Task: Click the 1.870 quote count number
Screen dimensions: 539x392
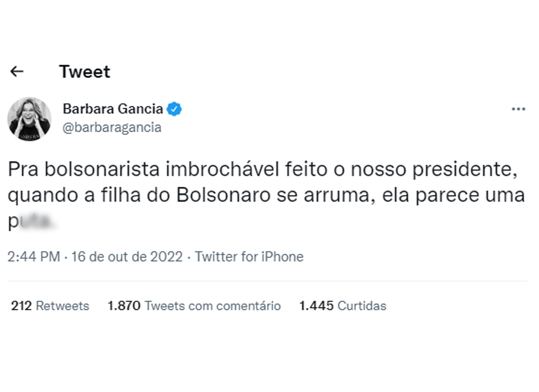Action: click(124, 306)
